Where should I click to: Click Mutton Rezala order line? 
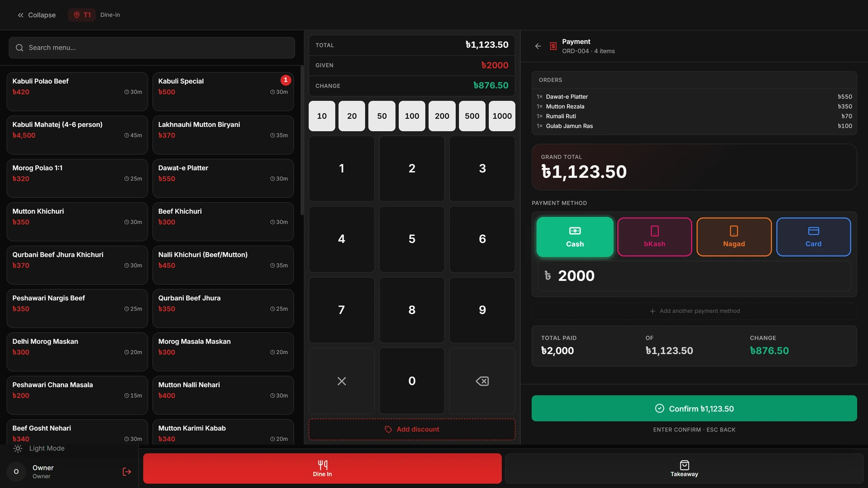[694, 107]
